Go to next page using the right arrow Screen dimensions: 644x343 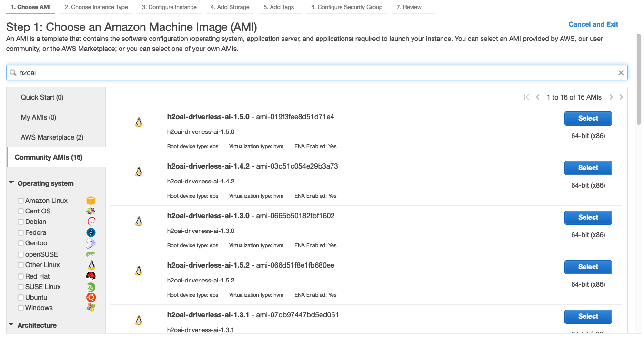pos(611,97)
